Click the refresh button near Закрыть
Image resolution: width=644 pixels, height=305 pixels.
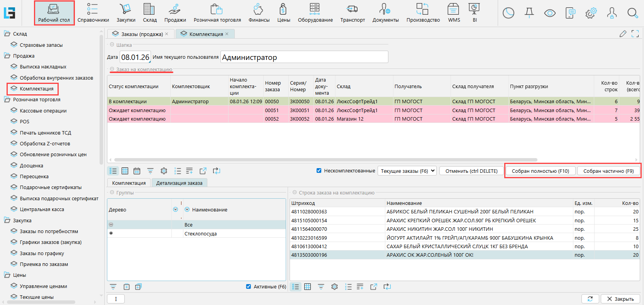pyautogui.click(x=590, y=299)
